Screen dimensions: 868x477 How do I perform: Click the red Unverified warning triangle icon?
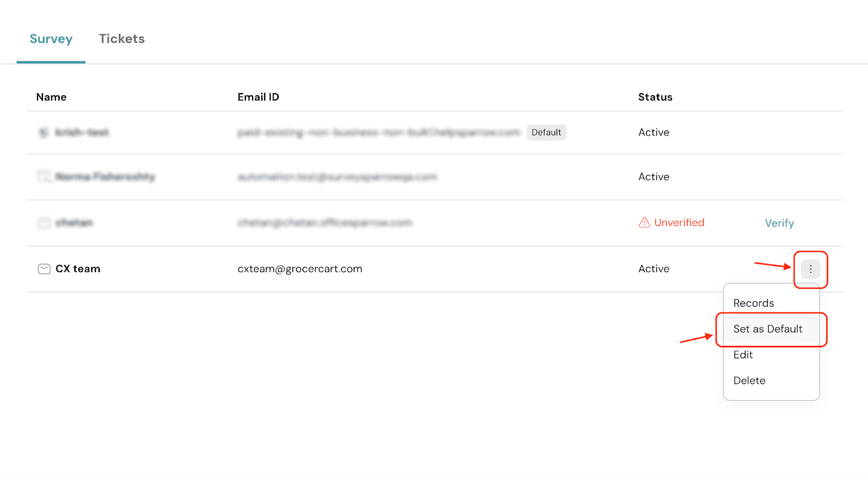[x=644, y=222]
